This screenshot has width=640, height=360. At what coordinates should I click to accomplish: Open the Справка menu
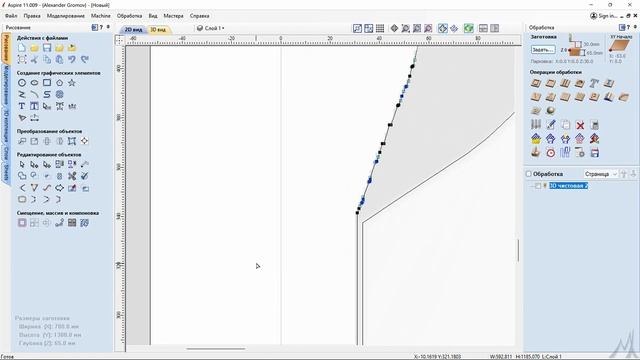pos(200,16)
